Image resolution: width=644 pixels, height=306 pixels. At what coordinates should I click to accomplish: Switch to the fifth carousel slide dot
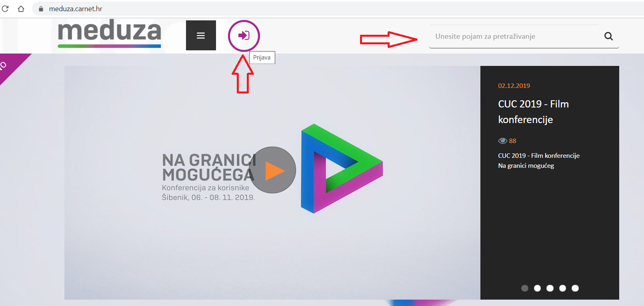(575, 288)
